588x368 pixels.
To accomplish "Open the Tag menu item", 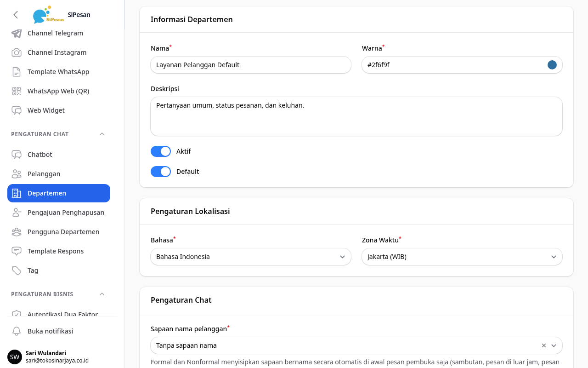I will 59,270.
